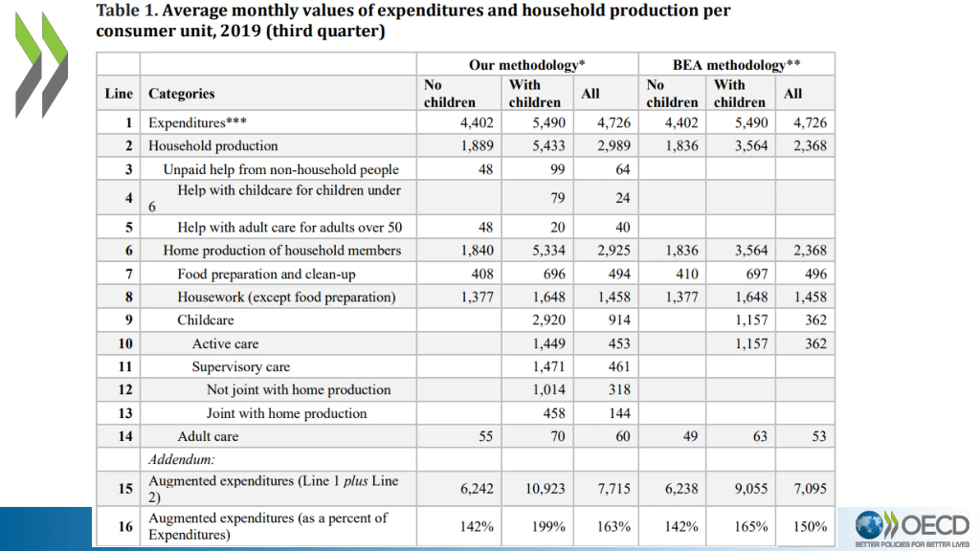Click the green double-chevron OECD logo

(x=42, y=65)
